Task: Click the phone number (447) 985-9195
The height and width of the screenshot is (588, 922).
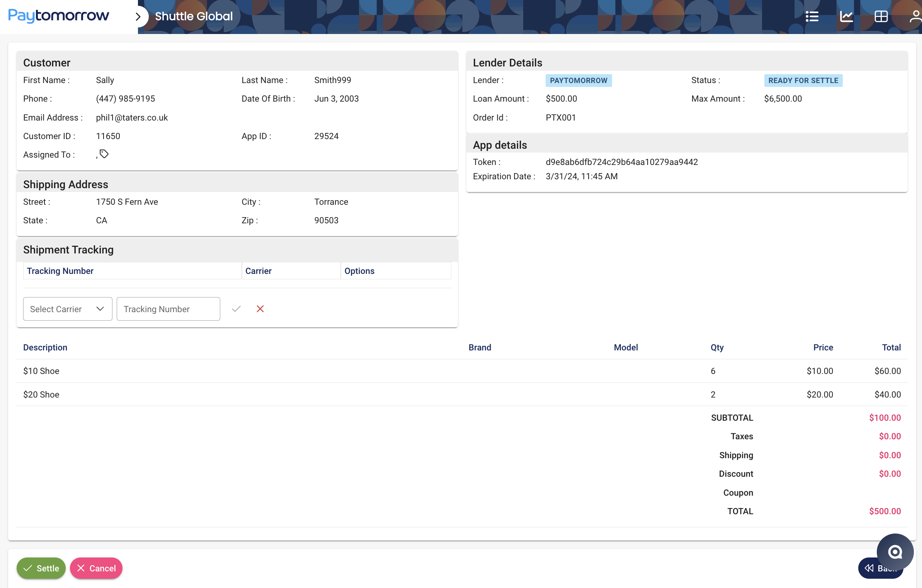Action: click(126, 99)
